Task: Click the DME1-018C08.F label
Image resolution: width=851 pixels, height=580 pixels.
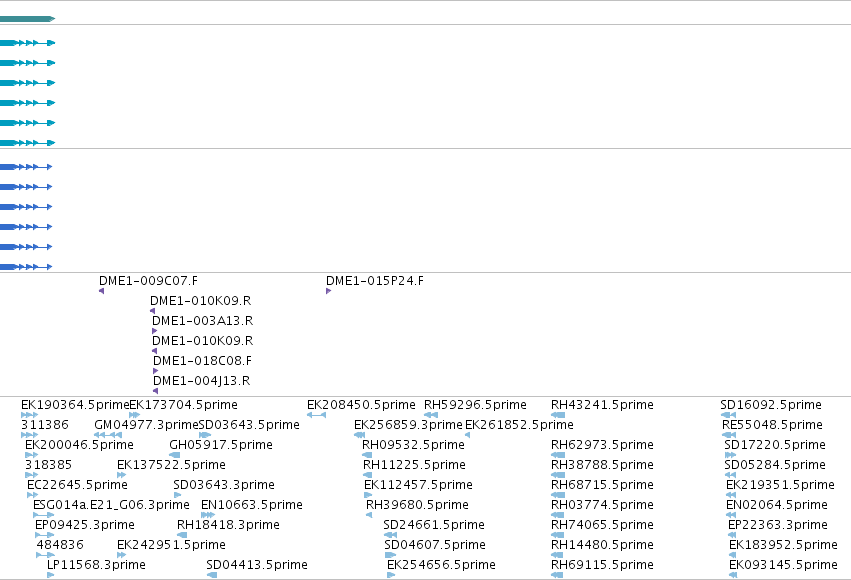Action: coord(202,361)
